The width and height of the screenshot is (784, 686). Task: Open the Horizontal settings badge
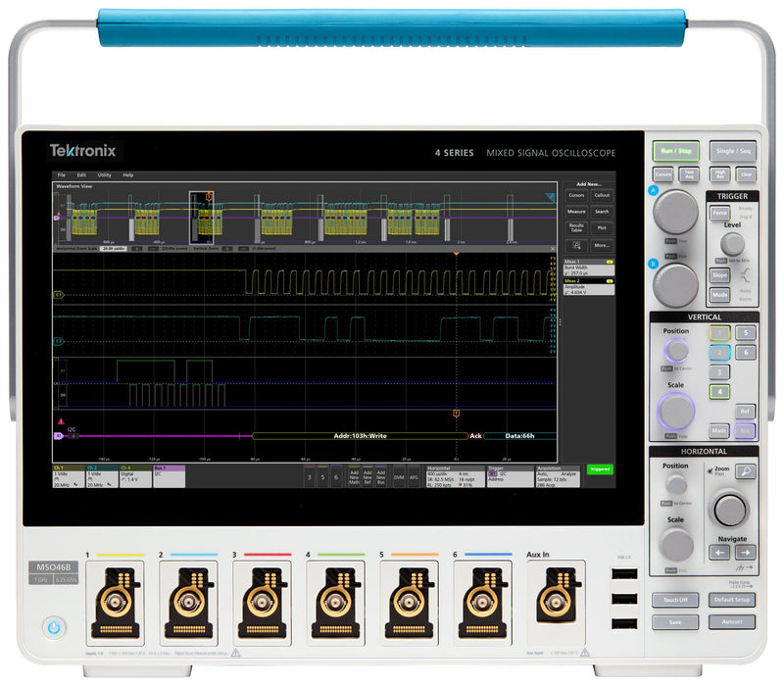[x=455, y=476]
